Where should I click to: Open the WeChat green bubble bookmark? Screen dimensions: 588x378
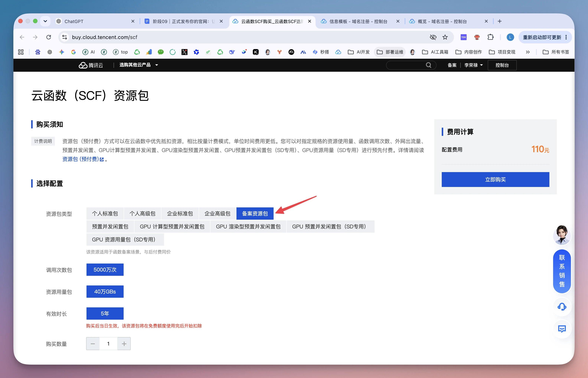pyautogui.click(x=161, y=52)
